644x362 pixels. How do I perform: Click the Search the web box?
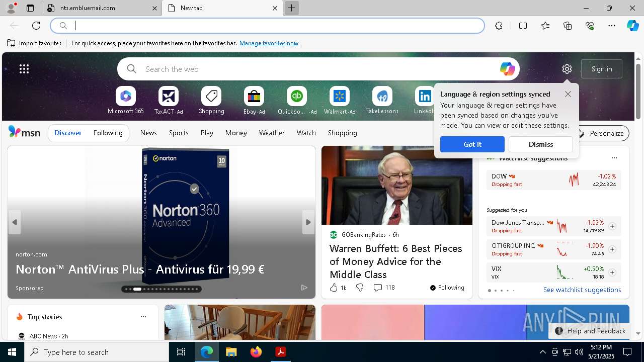(x=318, y=69)
